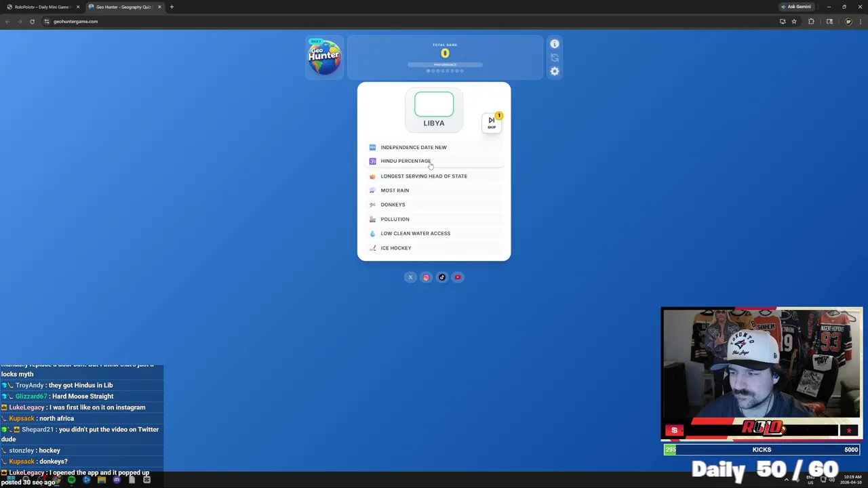Choose the Donkeys category

tap(434, 205)
